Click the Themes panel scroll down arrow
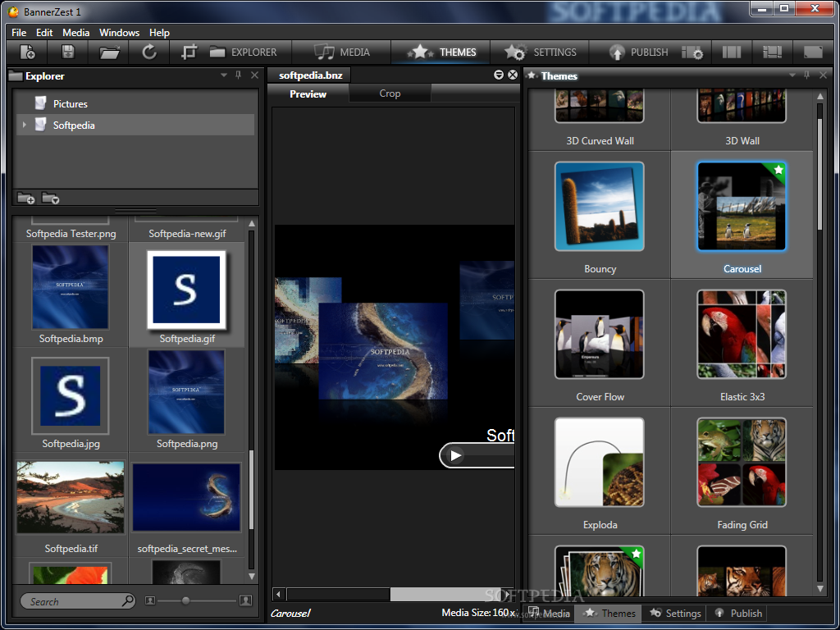Screen dimensions: 840x630 pyautogui.click(x=820, y=588)
